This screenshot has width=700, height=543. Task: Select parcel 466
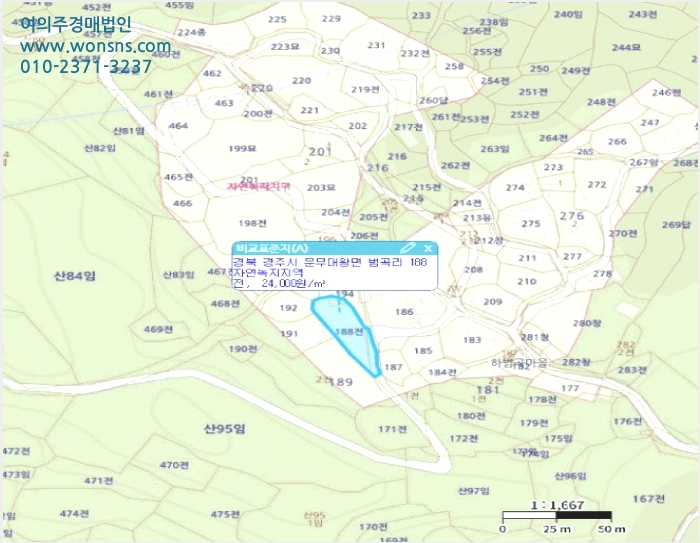click(182, 203)
